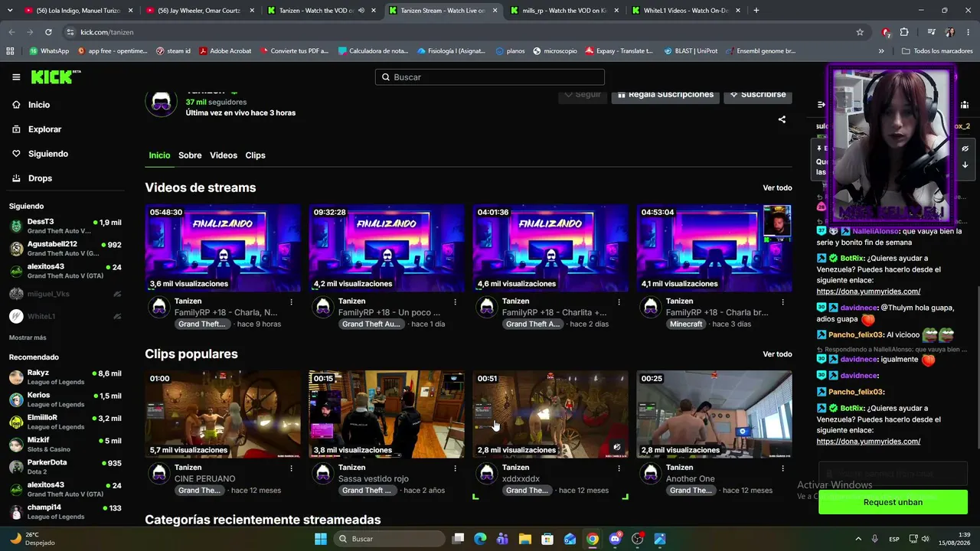Open options menu for the 1-day-ago video

455,302
